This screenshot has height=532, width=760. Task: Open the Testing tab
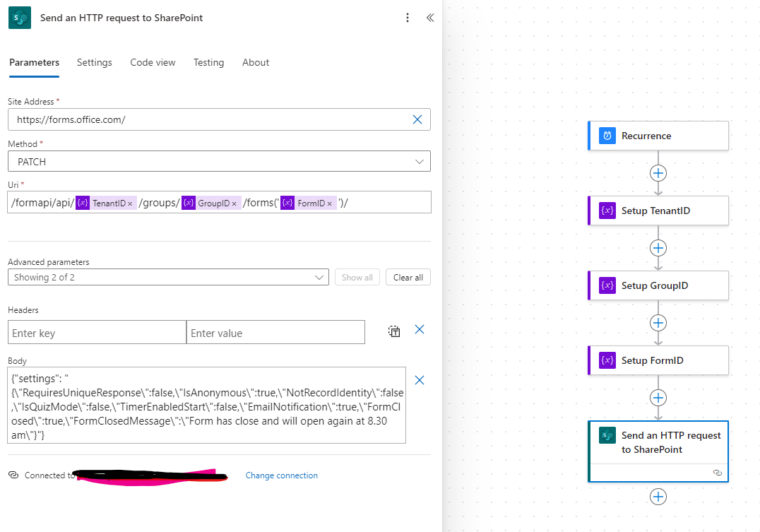point(209,63)
